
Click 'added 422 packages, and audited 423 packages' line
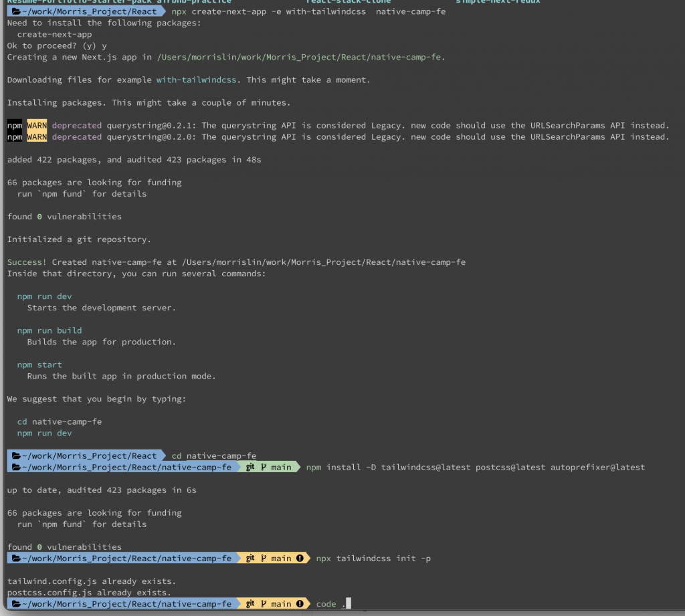pos(134,159)
